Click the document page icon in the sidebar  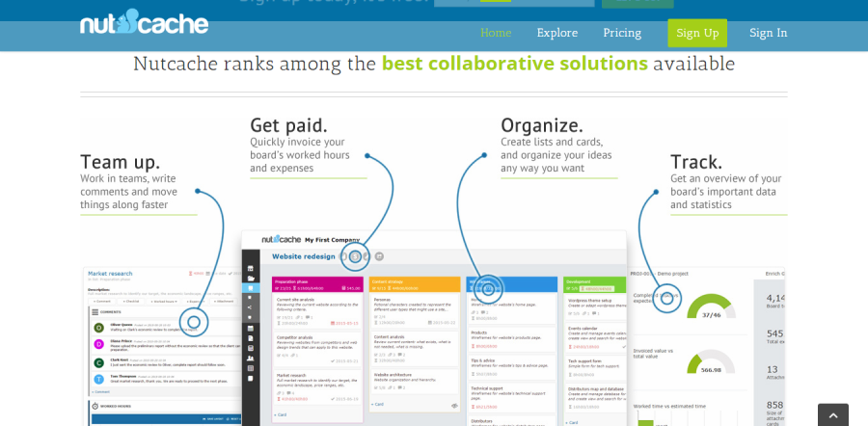coord(250,338)
